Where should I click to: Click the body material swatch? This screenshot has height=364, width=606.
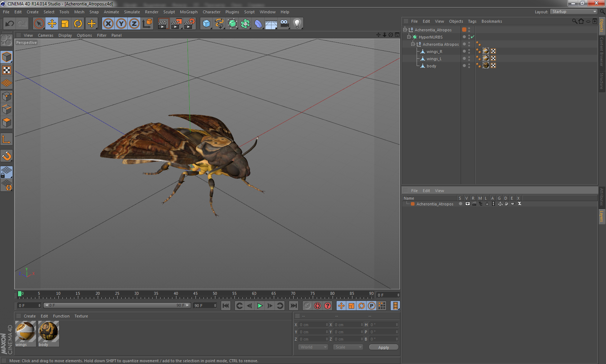pos(49,333)
